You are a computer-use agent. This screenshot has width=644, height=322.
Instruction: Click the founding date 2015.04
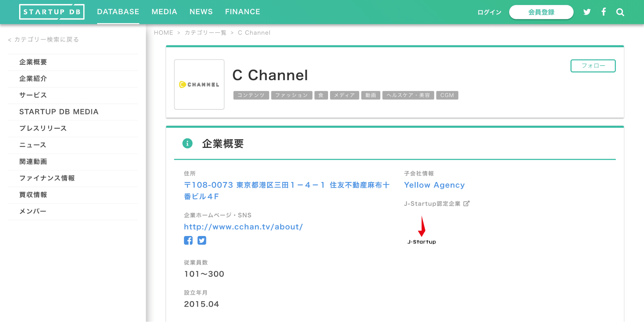201,304
